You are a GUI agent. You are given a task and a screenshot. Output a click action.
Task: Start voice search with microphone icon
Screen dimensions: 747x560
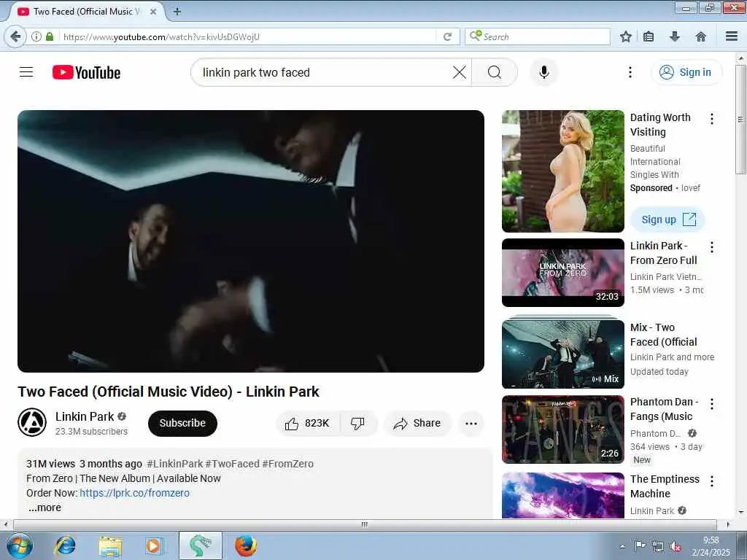[x=543, y=72]
